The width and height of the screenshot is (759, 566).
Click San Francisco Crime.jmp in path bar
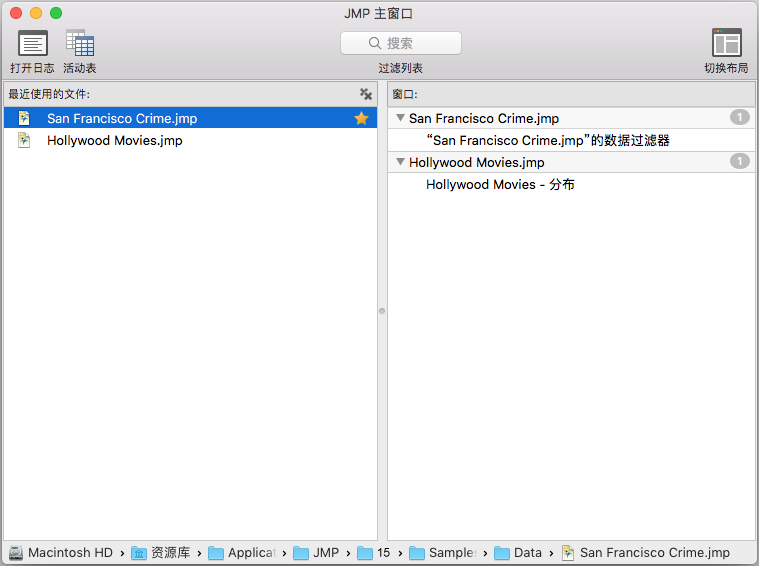[654, 552]
